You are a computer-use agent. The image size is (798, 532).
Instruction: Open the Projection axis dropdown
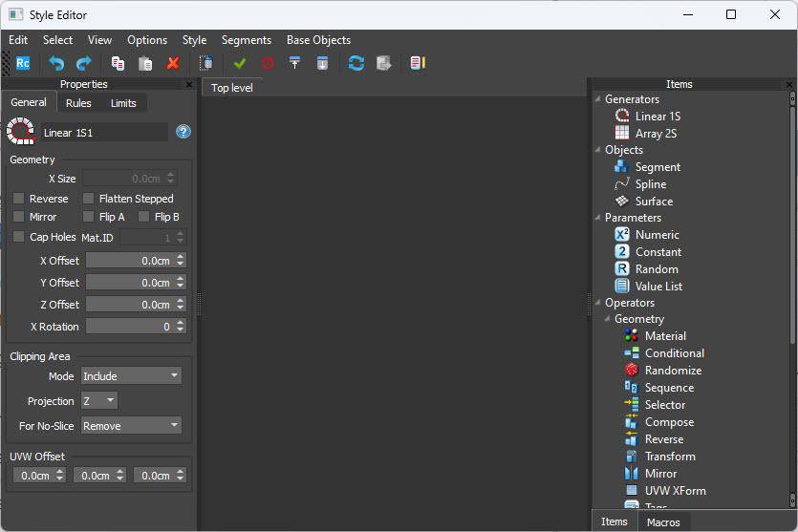pyautogui.click(x=99, y=401)
